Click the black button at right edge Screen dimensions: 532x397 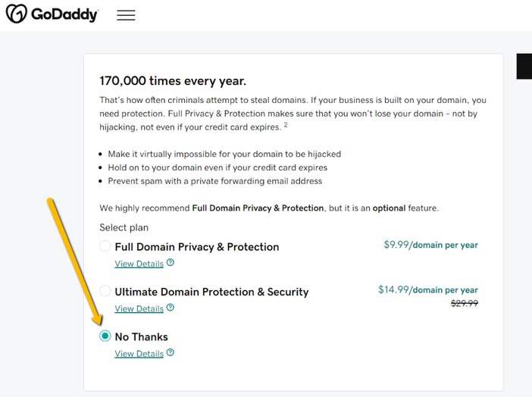[x=524, y=66]
